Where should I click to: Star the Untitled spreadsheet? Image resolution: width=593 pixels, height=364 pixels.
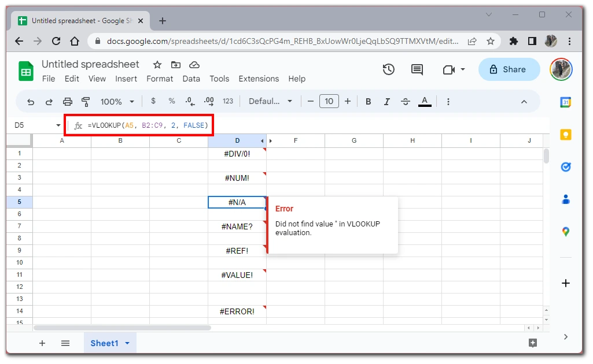tap(157, 65)
